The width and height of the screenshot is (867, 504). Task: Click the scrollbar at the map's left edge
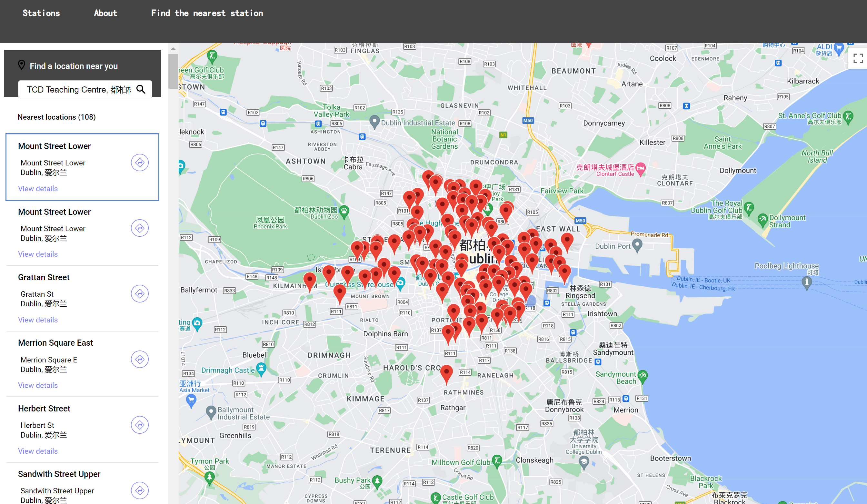pos(174,71)
